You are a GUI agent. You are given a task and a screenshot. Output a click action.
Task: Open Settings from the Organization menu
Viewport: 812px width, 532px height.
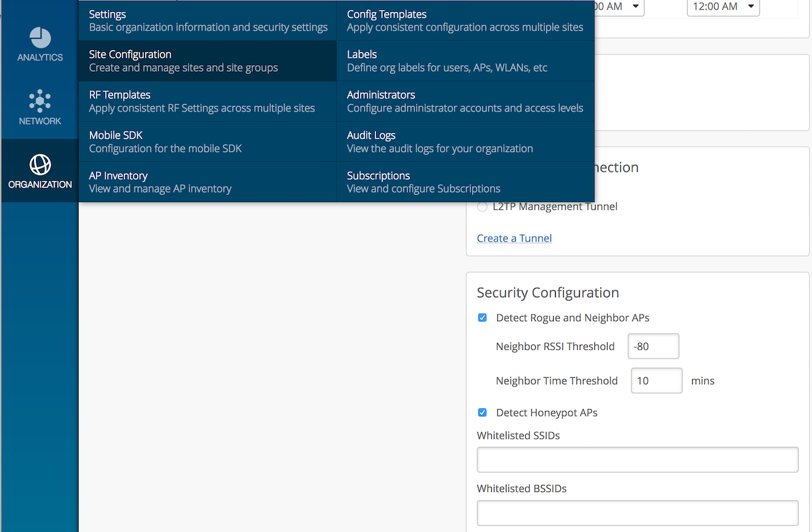(x=208, y=21)
